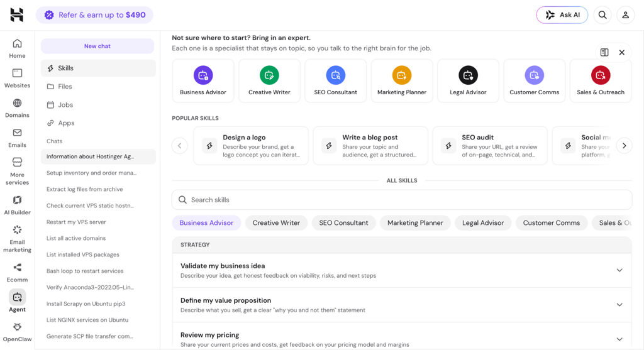Open Skills in the agent menu
The width and height of the screenshot is (644, 350).
(98, 68)
